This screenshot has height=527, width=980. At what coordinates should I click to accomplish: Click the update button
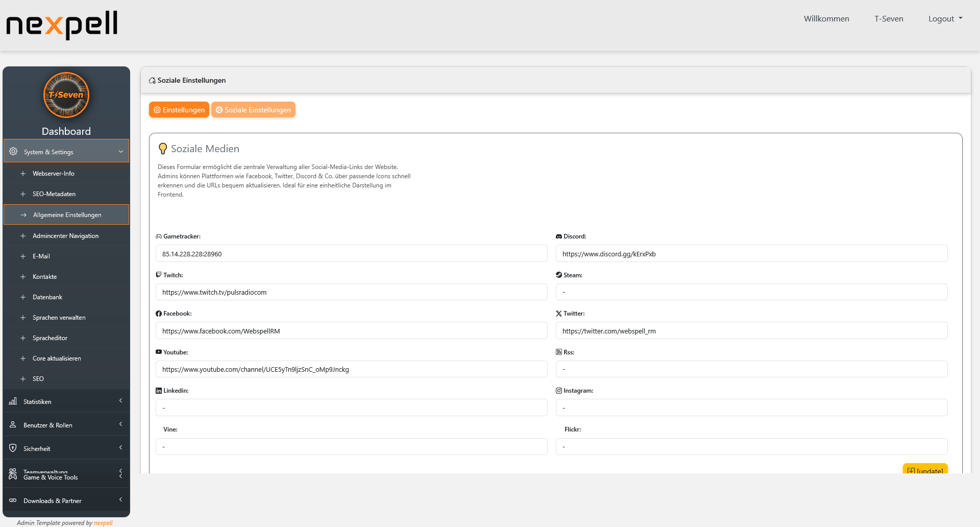[925, 470]
